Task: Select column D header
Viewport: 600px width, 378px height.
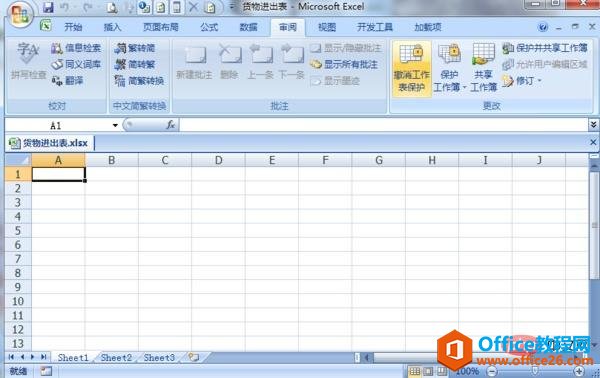Action: coord(218,160)
